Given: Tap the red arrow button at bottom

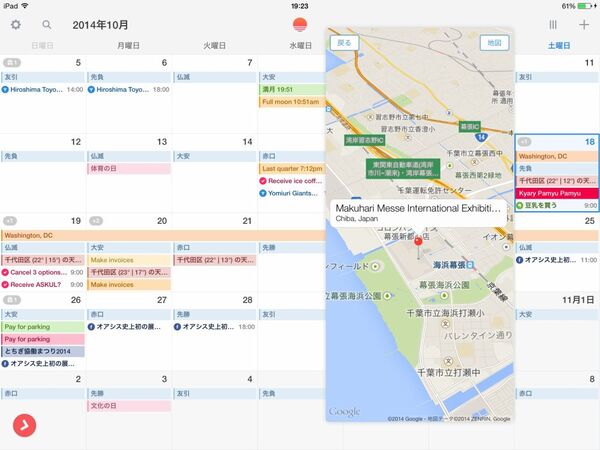Looking at the screenshot, I should [x=24, y=425].
